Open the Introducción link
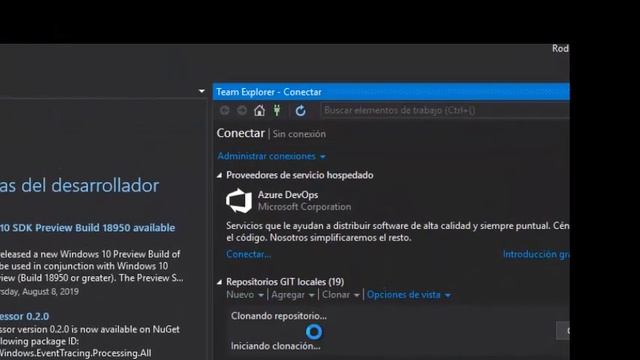640x360 pixels. (x=536, y=254)
